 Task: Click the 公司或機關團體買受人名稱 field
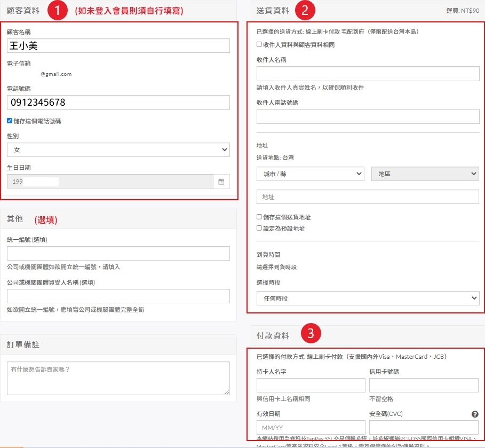click(x=118, y=296)
